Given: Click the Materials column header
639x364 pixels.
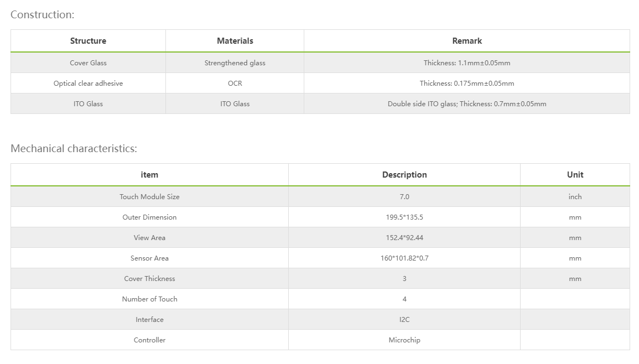Looking at the screenshot, I should 235,41.
